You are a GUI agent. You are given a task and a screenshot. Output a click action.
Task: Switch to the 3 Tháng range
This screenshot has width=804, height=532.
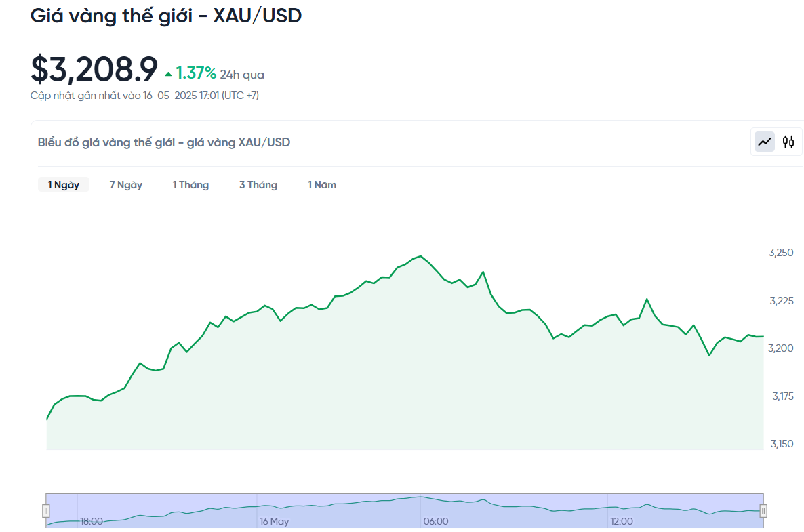click(258, 185)
